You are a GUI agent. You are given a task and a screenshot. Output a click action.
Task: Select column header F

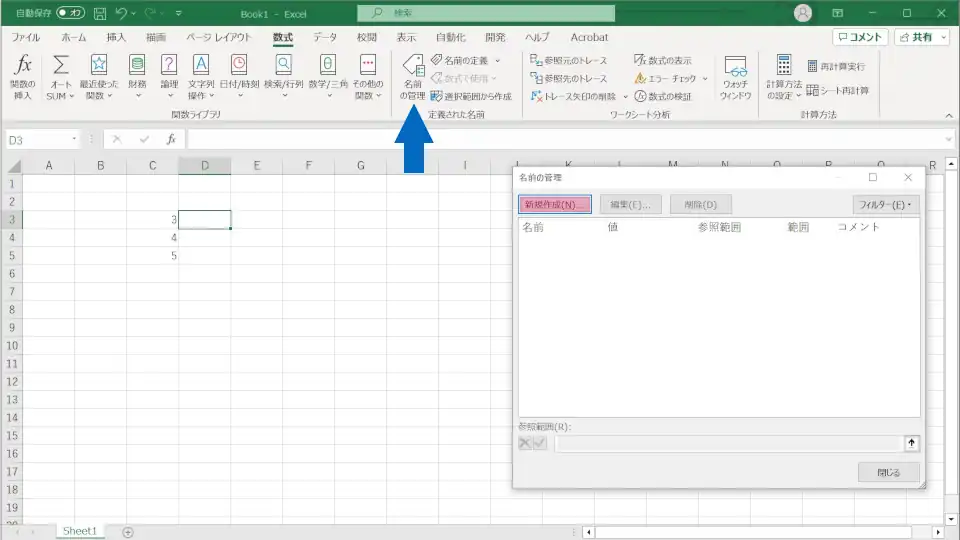pos(309,165)
